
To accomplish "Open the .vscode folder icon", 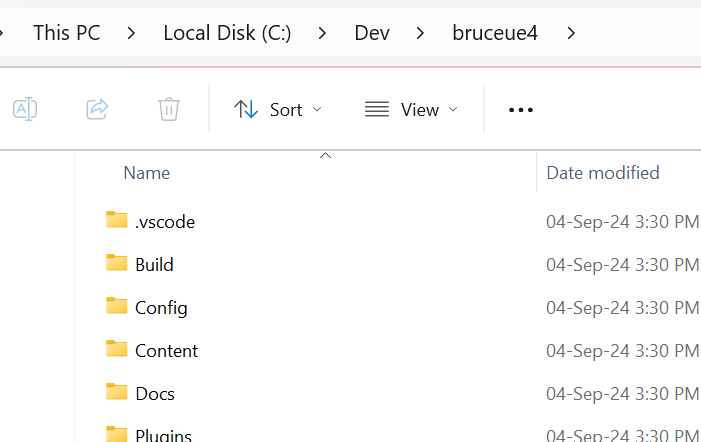I will click(x=117, y=220).
